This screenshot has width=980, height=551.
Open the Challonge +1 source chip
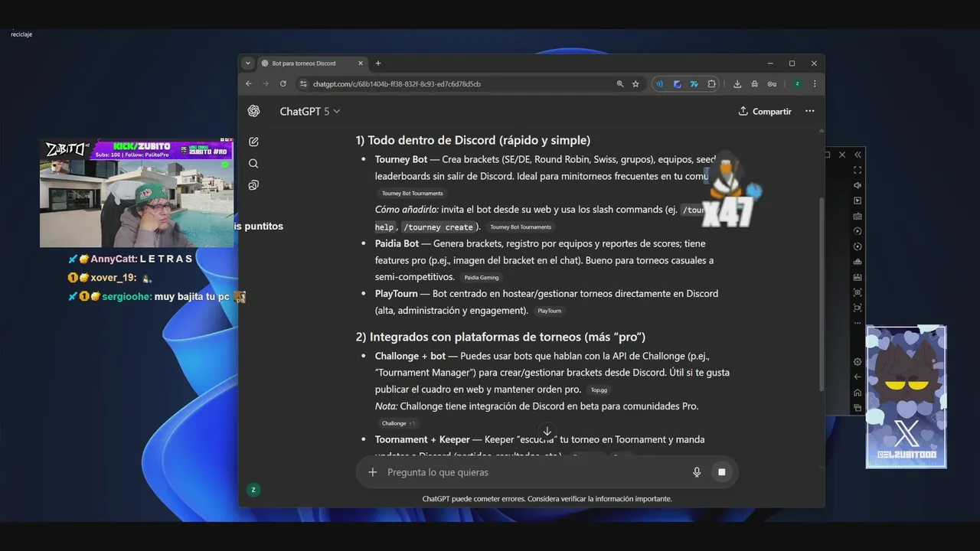click(x=398, y=423)
